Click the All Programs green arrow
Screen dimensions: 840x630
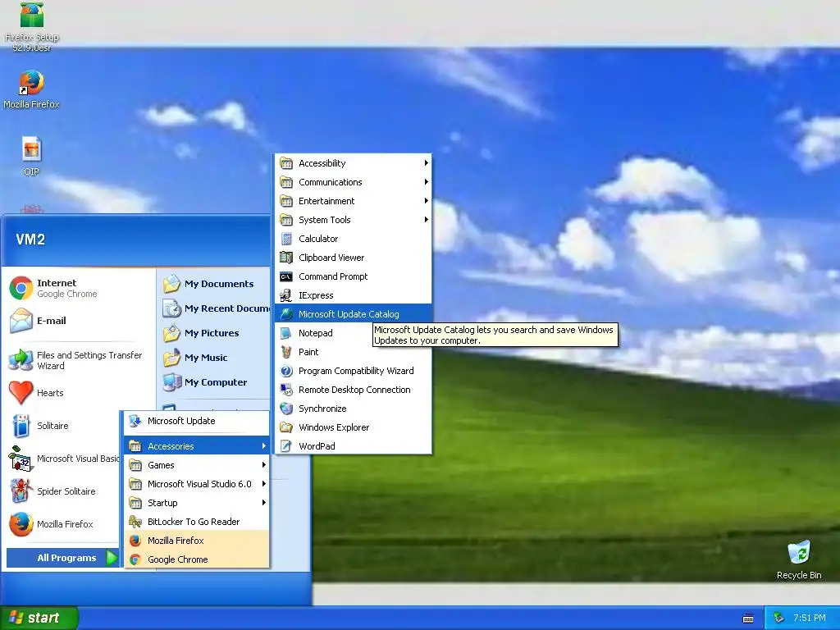coord(112,558)
